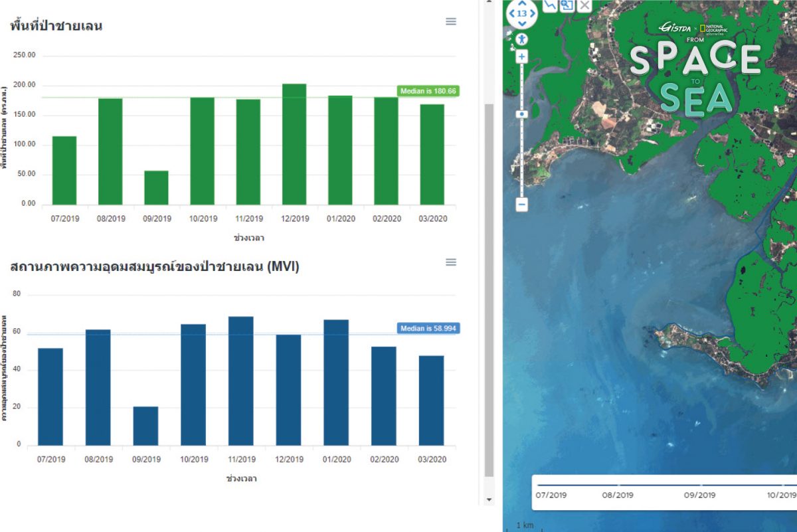Open the MVI chart context menu
This screenshot has width=797, height=532.
451,262
